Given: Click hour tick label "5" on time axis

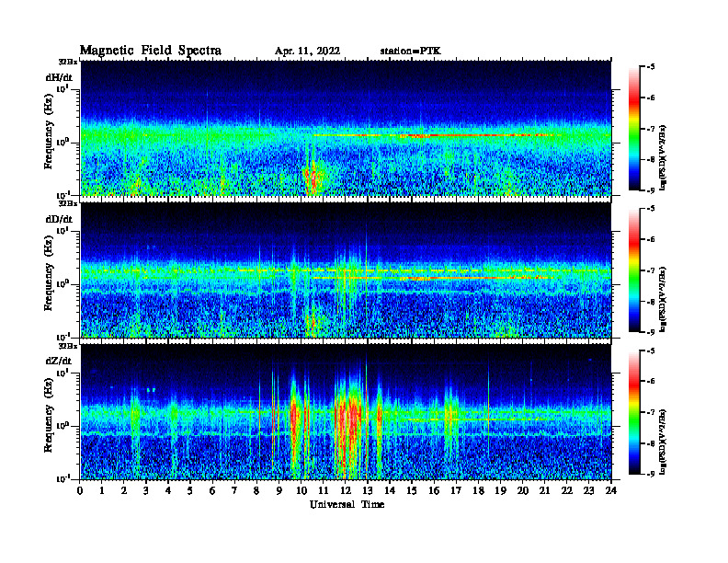Looking at the screenshot, I should tap(190, 491).
